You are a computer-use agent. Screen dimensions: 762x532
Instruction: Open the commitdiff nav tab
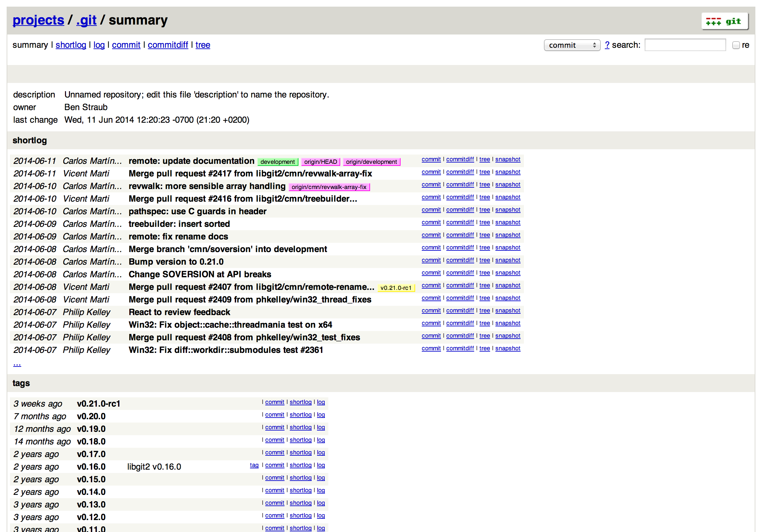click(167, 45)
